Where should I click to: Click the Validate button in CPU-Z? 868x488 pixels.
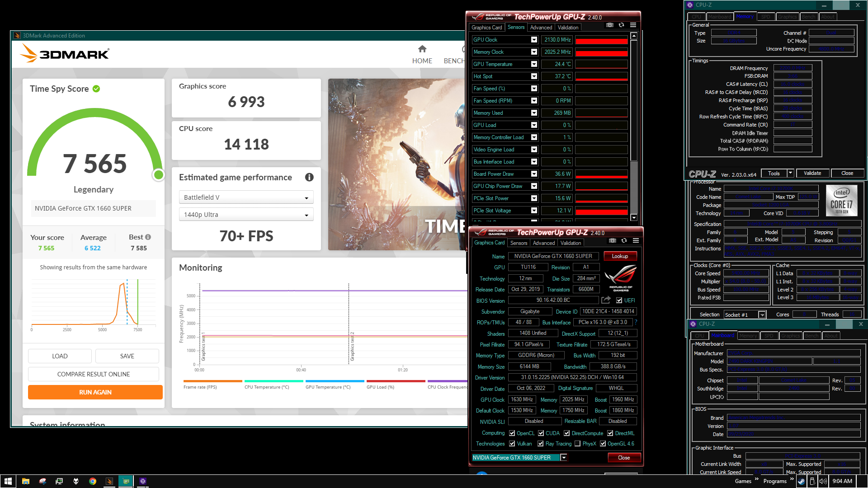click(x=812, y=173)
